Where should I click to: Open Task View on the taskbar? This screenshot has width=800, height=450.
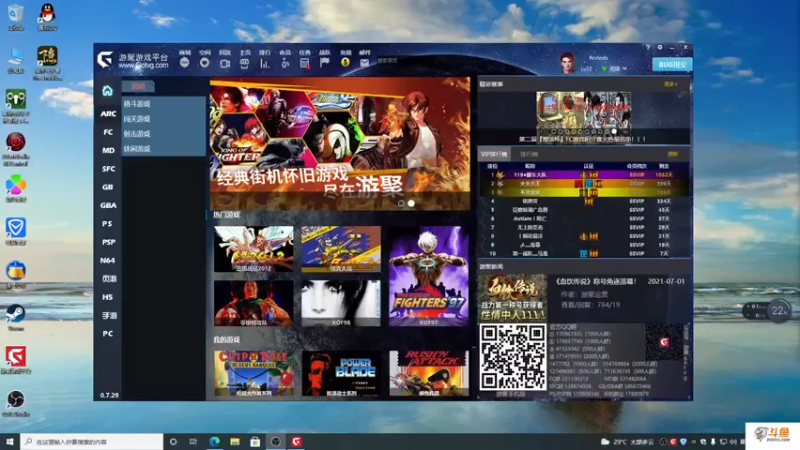[193, 441]
